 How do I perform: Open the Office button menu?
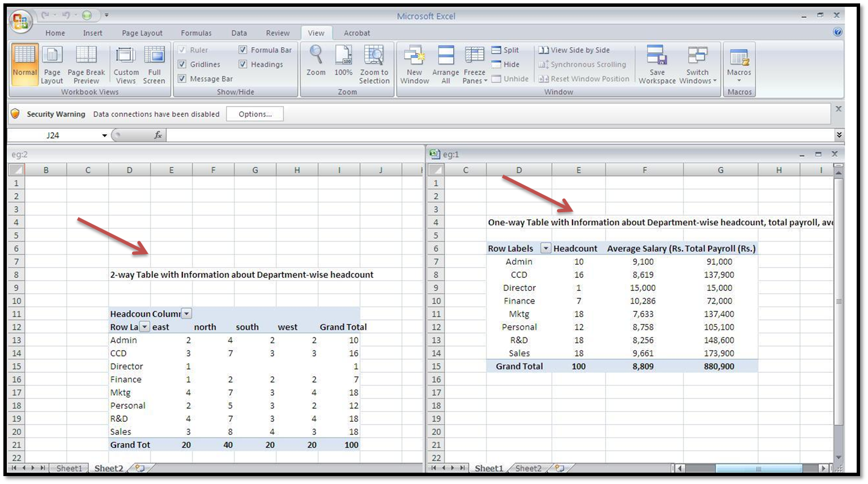[21, 22]
